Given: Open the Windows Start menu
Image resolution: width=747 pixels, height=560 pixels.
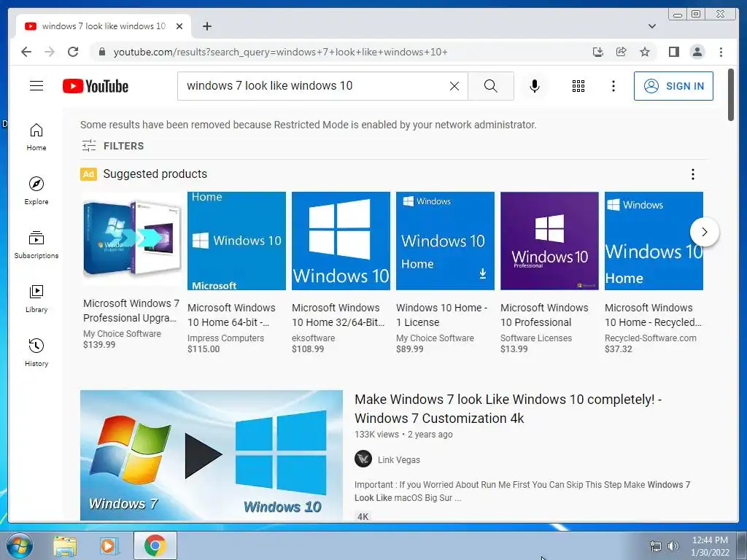Looking at the screenshot, I should (x=20, y=546).
